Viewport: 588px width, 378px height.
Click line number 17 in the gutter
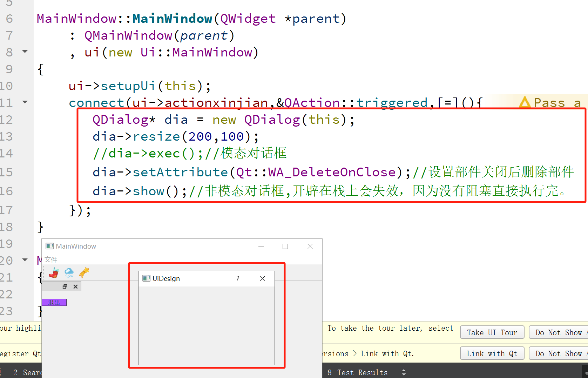[6, 210]
